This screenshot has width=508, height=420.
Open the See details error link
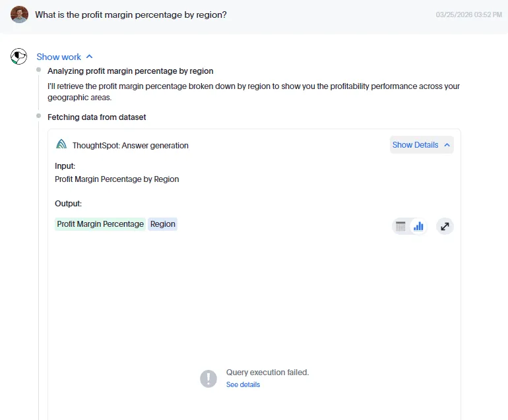click(x=243, y=384)
